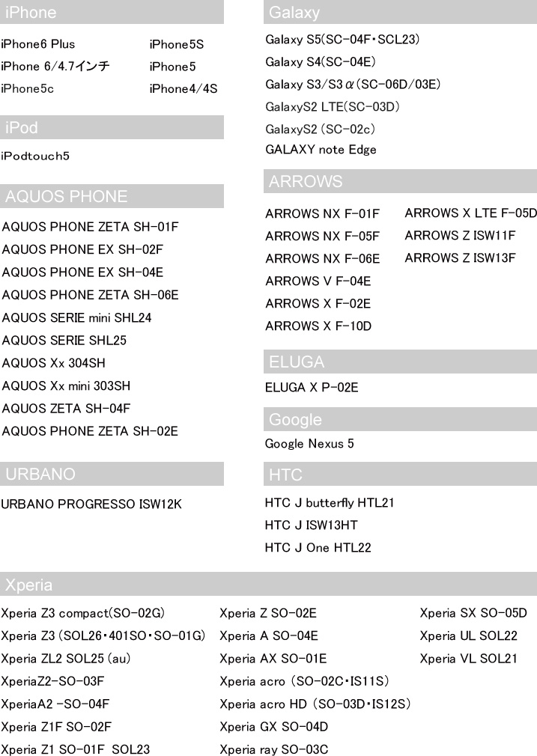The width and height of the screenshot is (537, 756).
Task: Pick ELUGA X P-02E
Action: (x=312, y=388)
